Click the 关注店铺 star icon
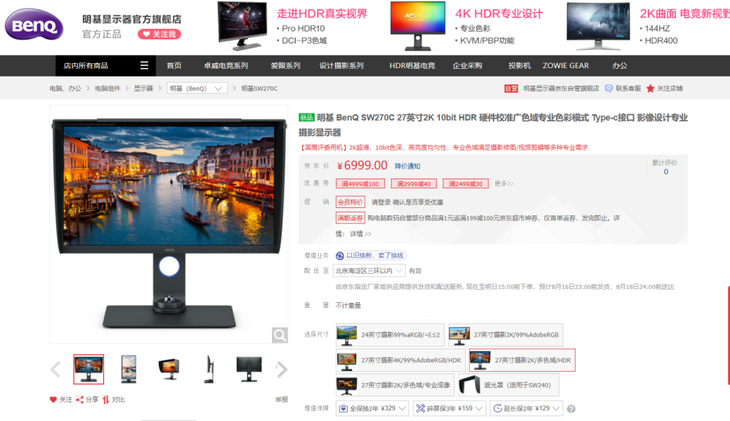 (x=650, y=88)
